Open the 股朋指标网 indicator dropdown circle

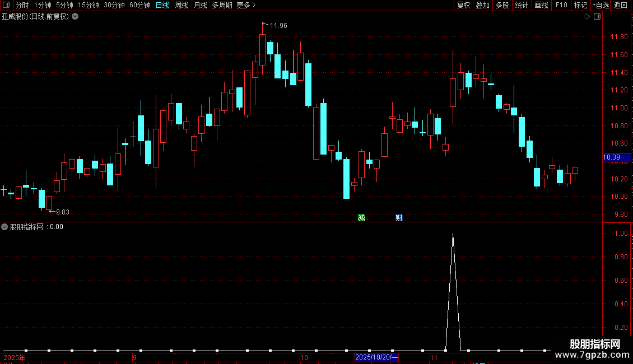(x=4, y=227)
